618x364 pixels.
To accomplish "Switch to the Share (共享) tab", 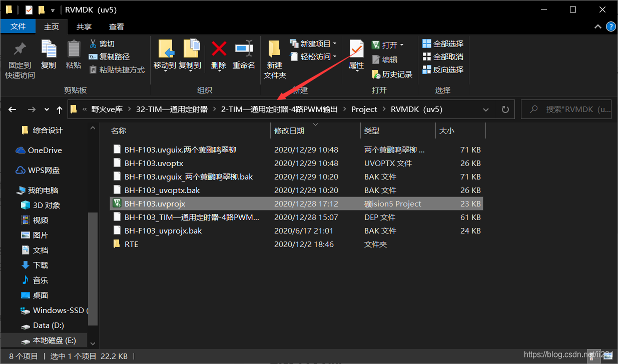I will [x=84, y=26].
